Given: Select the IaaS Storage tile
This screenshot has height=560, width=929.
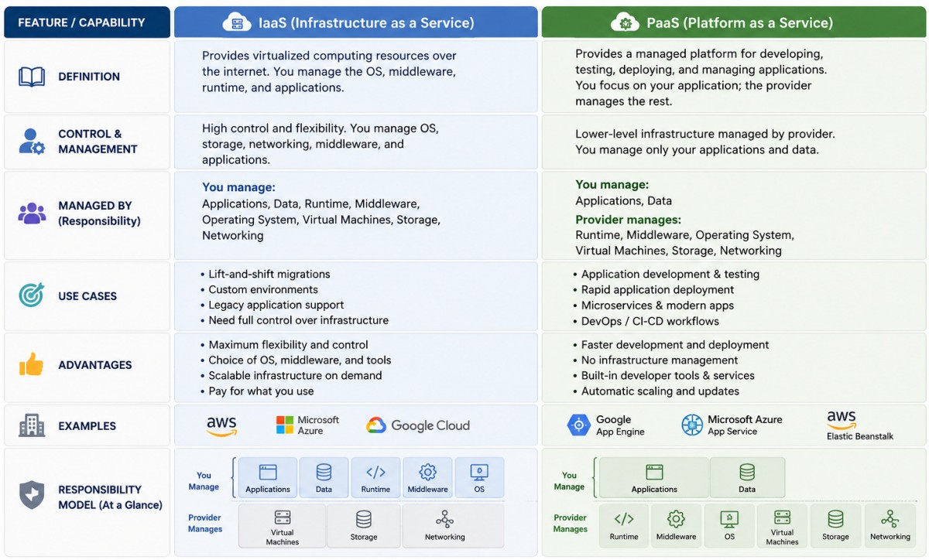Looking at the screenshot, I should tap(364, 526).
